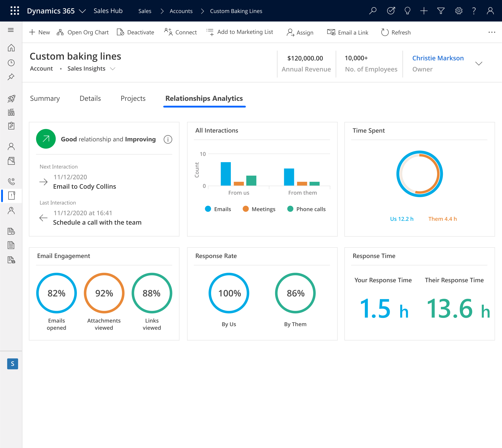This screenshot has height=448, width=502.
Task: Click Emails legend blue dot
Action: [208, 209]
